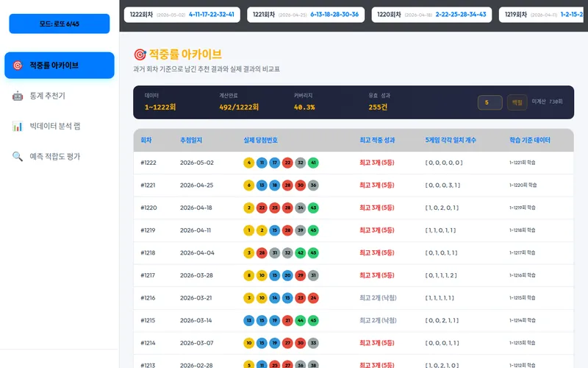Click the magnifier icon beside 예측 적합도 평가
The height and width of the screenshot is (368, 588).
18,156
